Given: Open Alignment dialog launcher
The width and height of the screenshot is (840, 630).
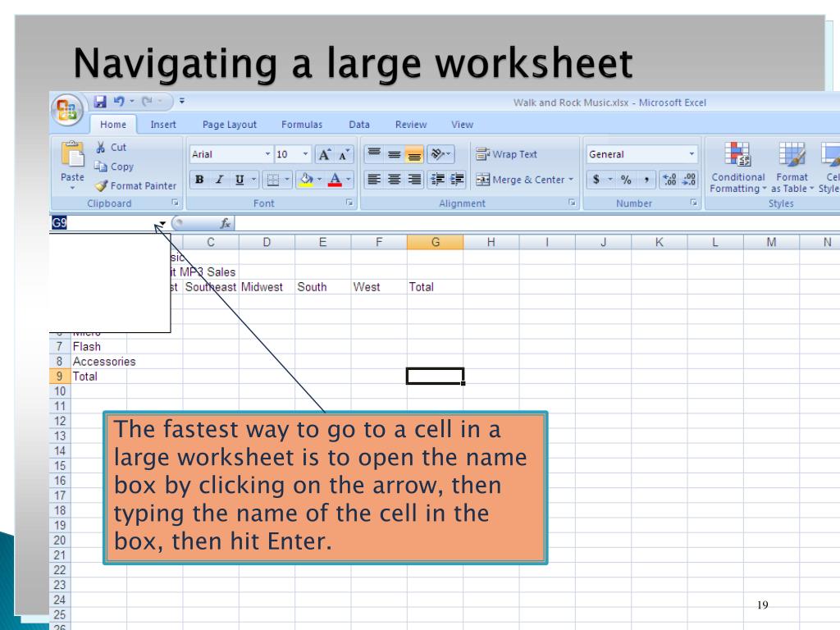Looking at the screenshot, I should [x=572, y=203].
